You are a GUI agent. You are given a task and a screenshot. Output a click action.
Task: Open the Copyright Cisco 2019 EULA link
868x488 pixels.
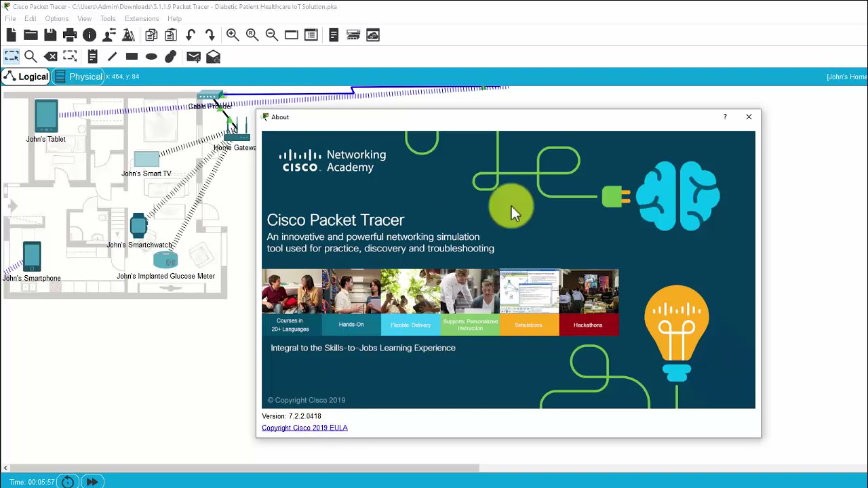(x=304, y=428)
